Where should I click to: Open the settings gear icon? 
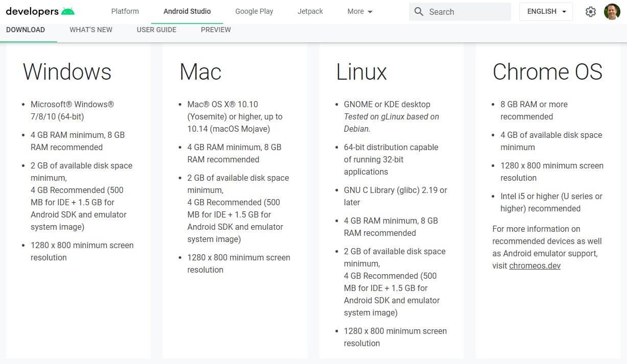[x=591, y=12]
